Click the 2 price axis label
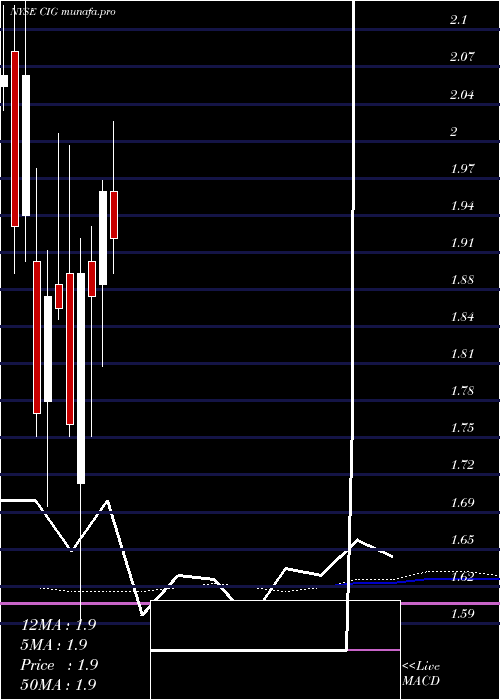Viewport: 500px width, 700px height. (454, 132)
